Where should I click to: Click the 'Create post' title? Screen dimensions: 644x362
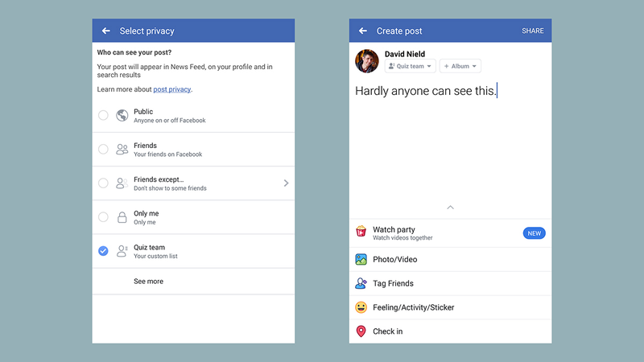[x=399, y=31]
